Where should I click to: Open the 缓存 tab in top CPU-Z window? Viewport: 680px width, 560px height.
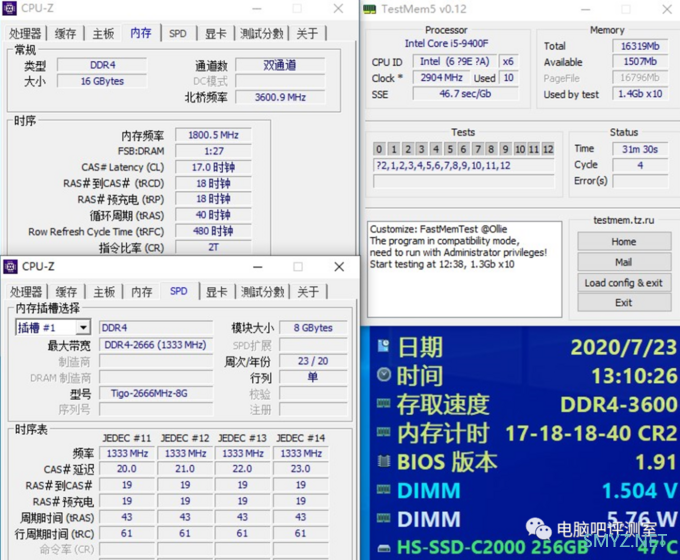(65, 33)
